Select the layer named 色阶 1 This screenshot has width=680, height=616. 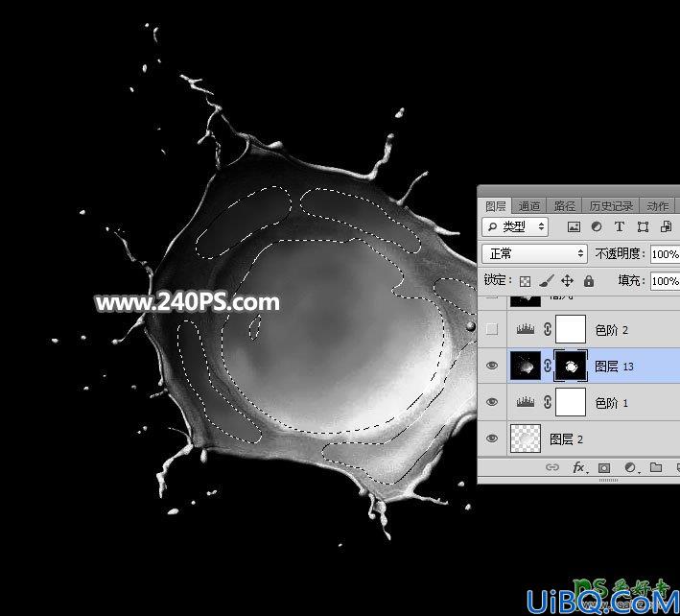[612, 403]
